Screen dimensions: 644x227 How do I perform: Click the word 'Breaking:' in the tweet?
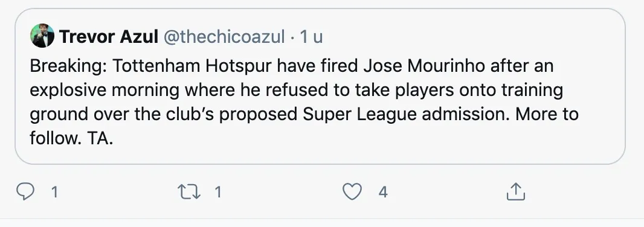tap(68, 66)
